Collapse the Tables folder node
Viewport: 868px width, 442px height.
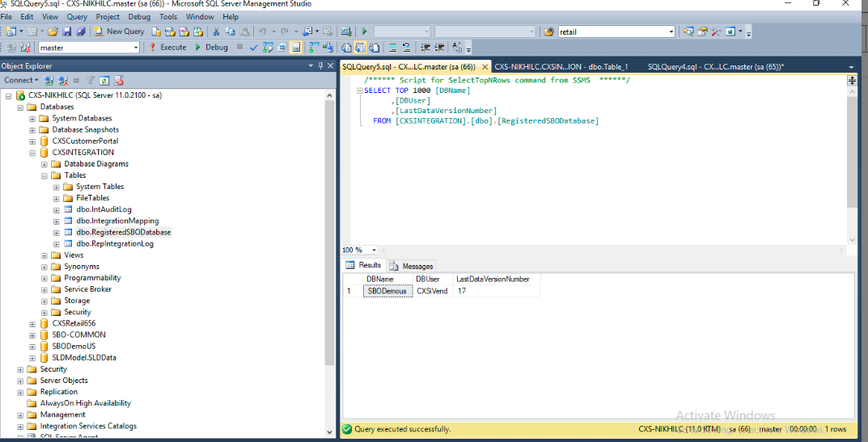[44, 175]
